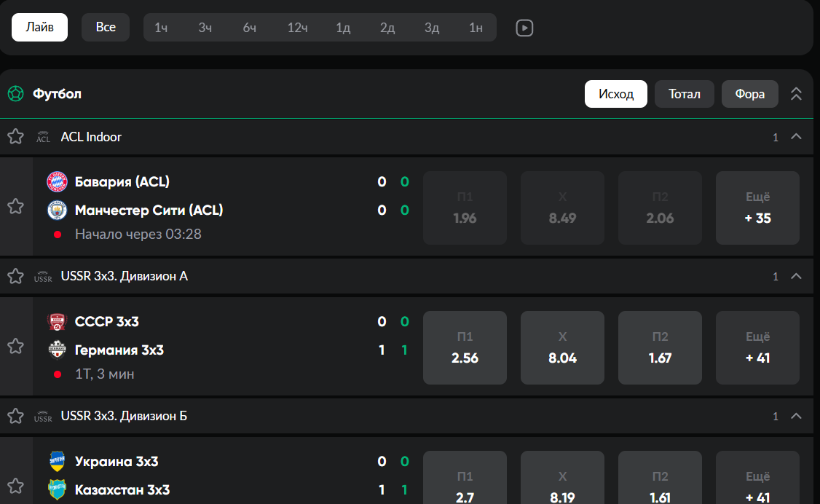
Task: Click the ACL league logo icon
Action: 43,137
